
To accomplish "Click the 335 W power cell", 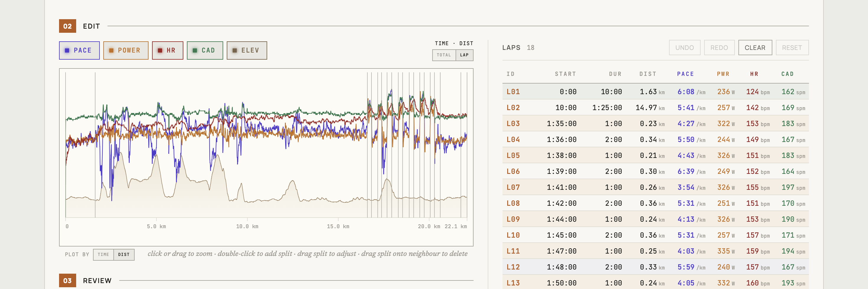I will tap(726, 251).
